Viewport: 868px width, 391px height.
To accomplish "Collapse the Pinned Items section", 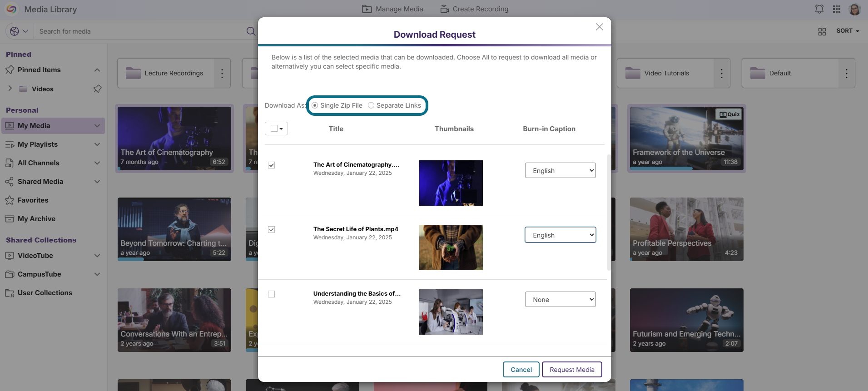I will pyautogui.click(x=97, y=70).
